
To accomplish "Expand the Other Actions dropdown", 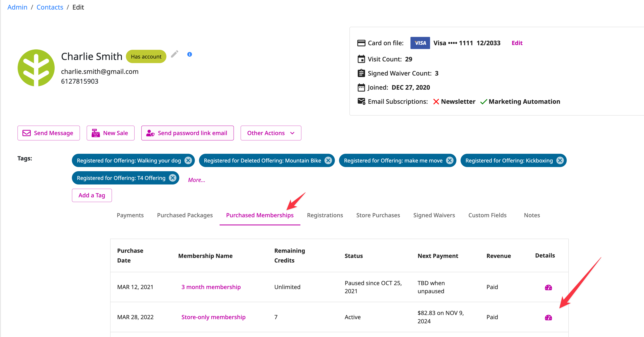I will pos(271,133).
